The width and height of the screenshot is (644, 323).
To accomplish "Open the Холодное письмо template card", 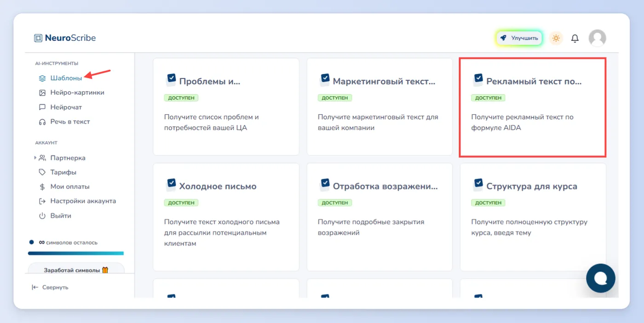I will pyautogui.click(x=226, y=217).
